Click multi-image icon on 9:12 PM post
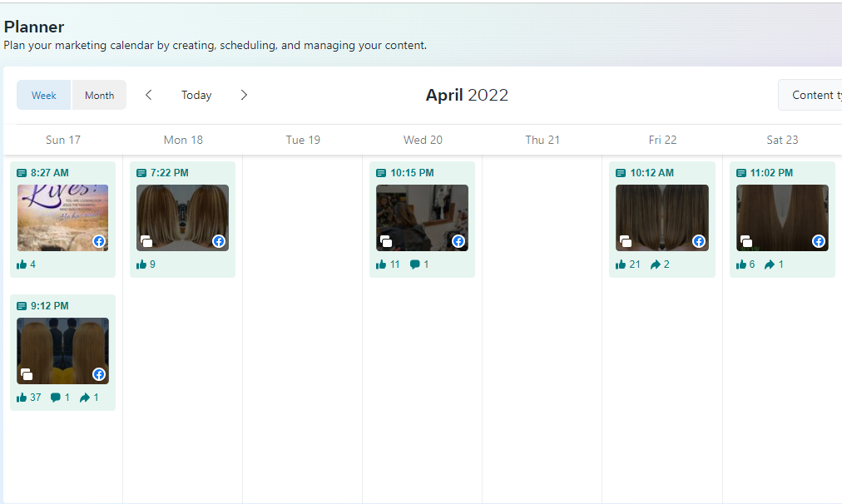 click(27, 374)
